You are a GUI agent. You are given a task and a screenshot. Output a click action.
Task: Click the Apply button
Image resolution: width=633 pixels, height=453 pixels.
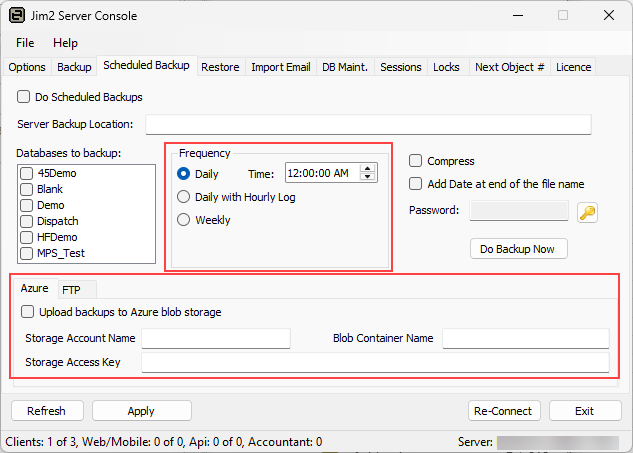tap(141, 411)
